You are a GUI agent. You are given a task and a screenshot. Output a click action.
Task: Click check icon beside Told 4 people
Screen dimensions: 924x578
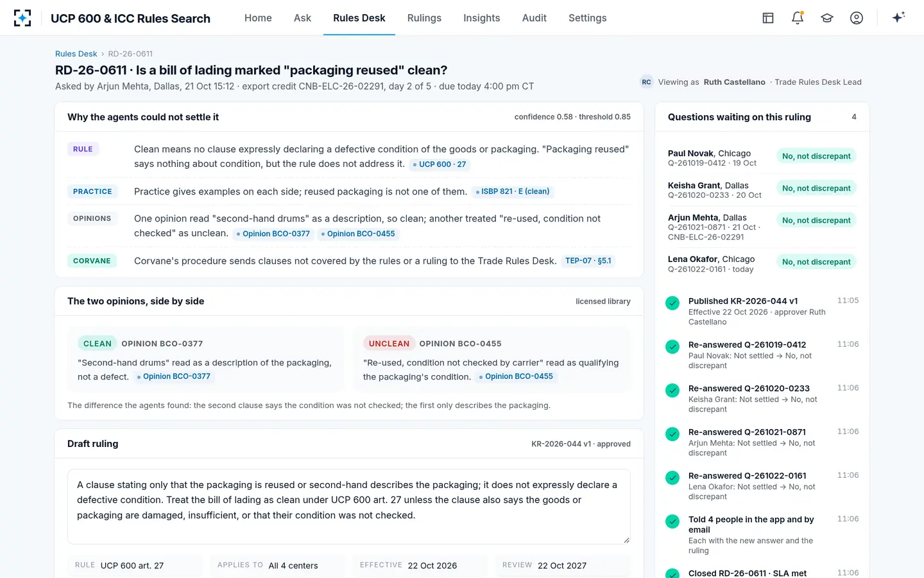(672, 521)
